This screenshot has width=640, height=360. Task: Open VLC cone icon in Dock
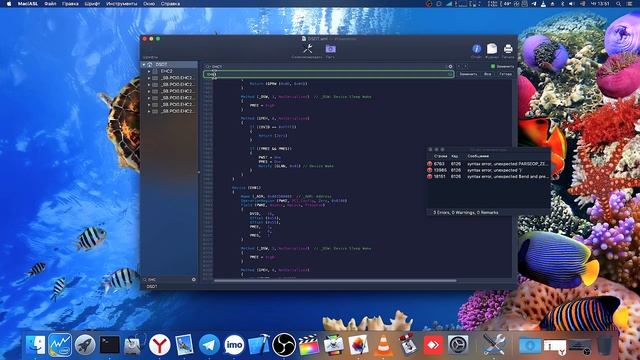383,345
